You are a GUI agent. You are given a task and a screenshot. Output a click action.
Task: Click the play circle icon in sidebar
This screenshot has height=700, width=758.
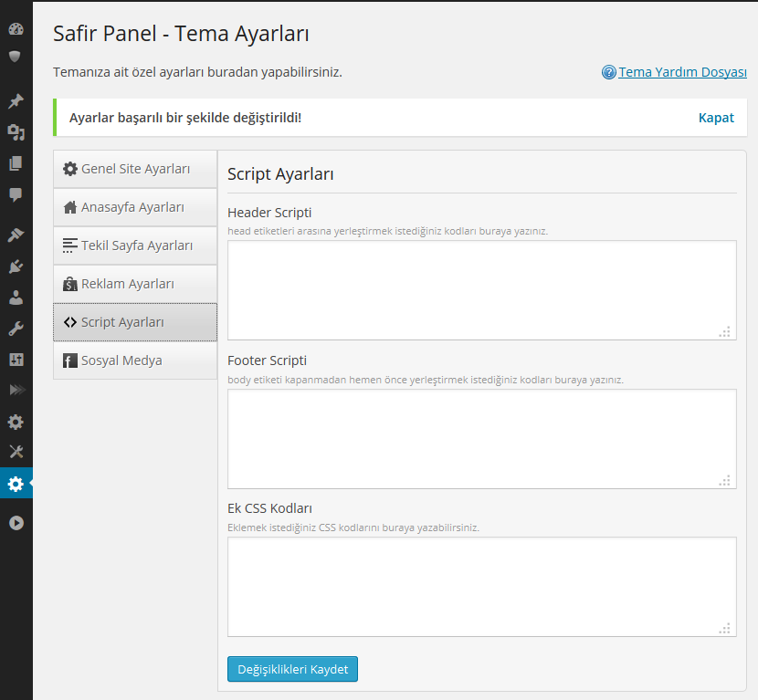[16, 523]
